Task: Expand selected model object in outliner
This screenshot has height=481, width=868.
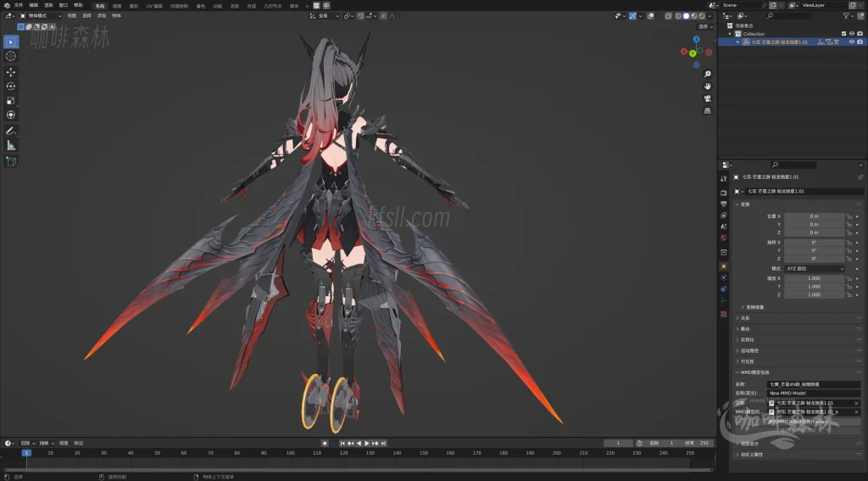Action: point(738,42)
